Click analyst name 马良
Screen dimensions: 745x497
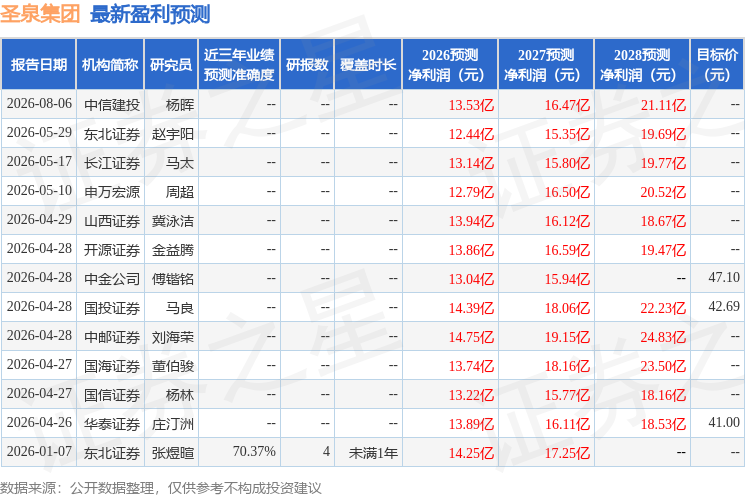tap(180, 308)
